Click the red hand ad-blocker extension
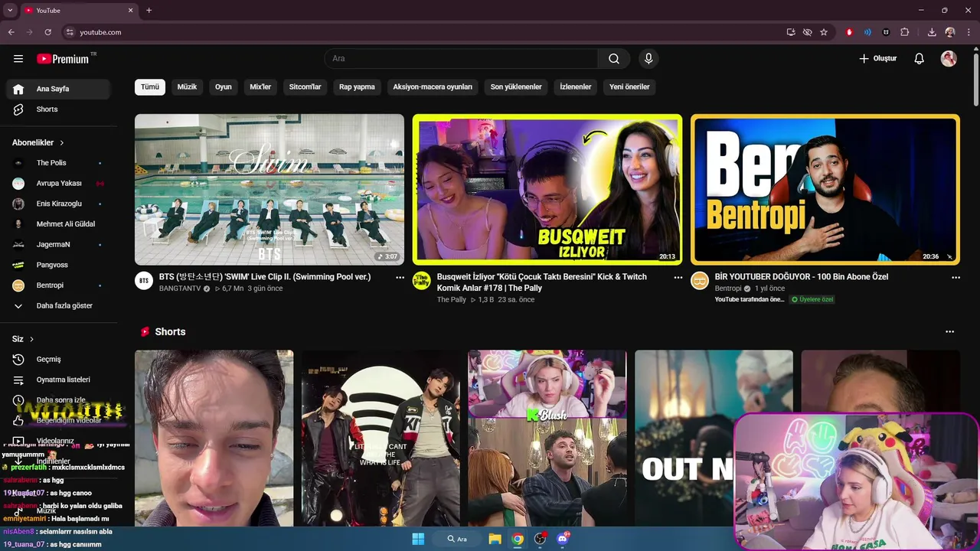This screenshot has width=980, height=551. click(849, 32)
